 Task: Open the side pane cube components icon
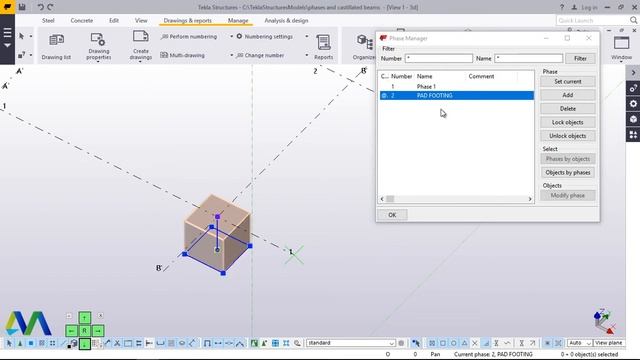coord(633,119)
